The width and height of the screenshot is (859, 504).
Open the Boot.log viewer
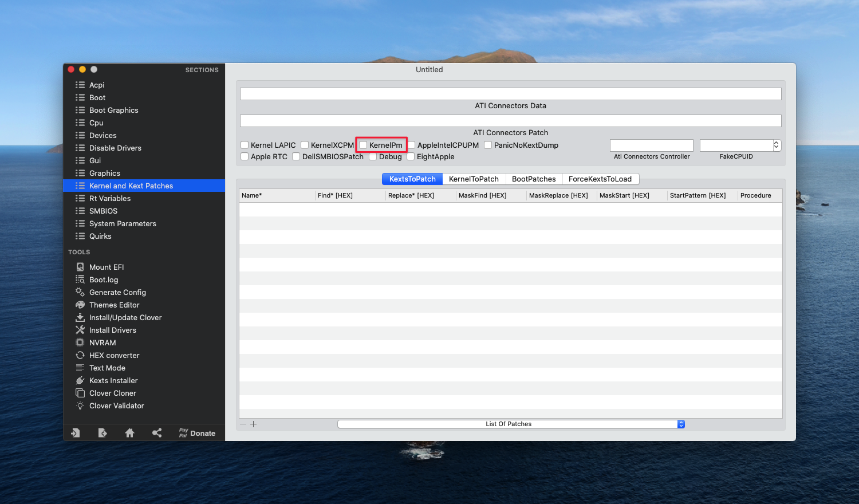click(103, 279)
